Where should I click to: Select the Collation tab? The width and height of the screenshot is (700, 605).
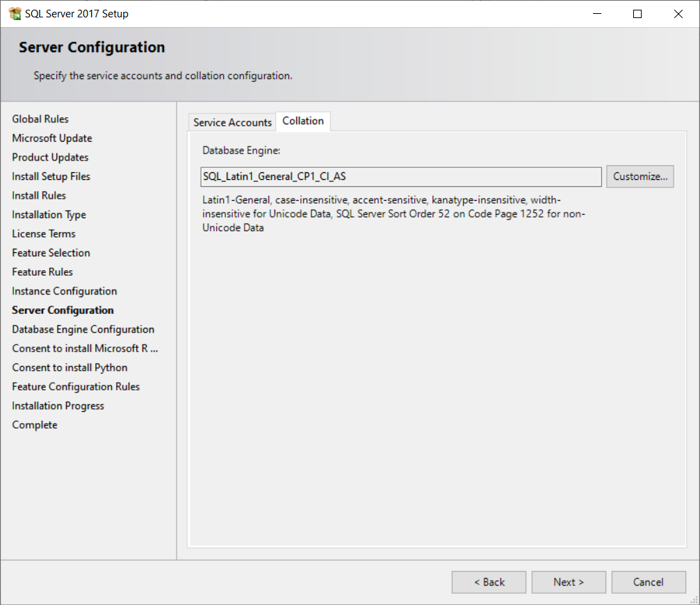coord(303,121)
